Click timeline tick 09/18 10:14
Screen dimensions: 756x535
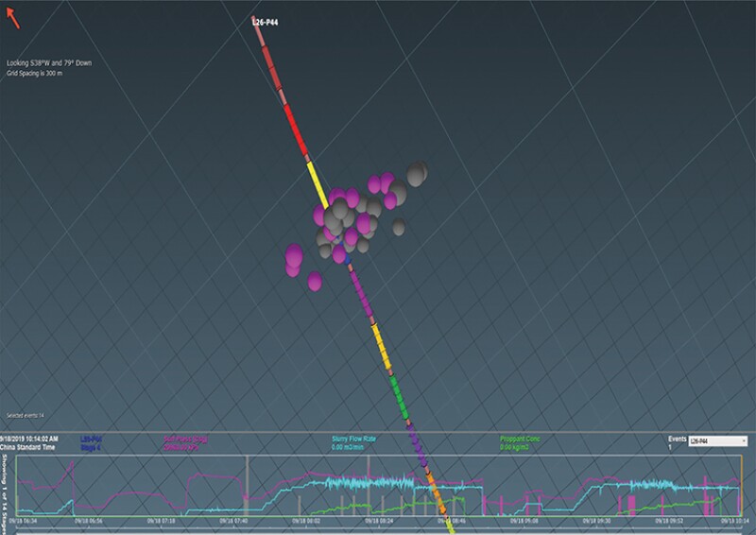(x=735, y=521)
